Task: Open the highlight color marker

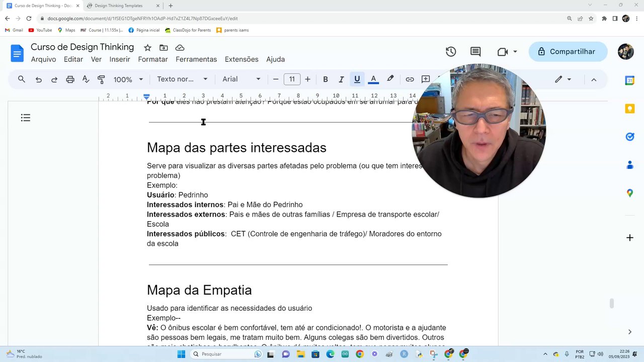Action: [390, 79]
